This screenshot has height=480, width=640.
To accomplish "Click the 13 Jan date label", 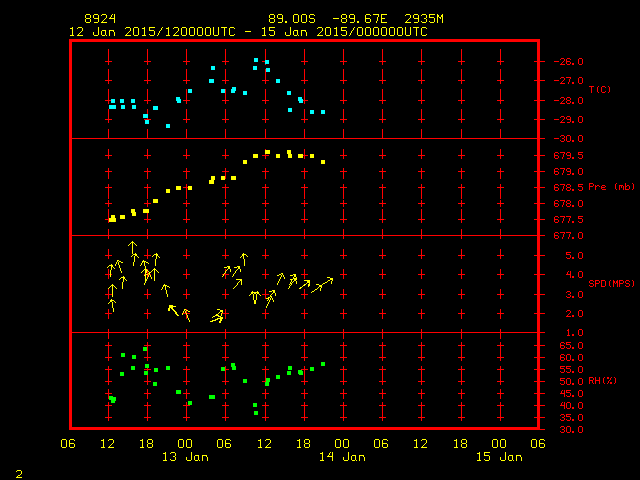I will coord(185,457).
